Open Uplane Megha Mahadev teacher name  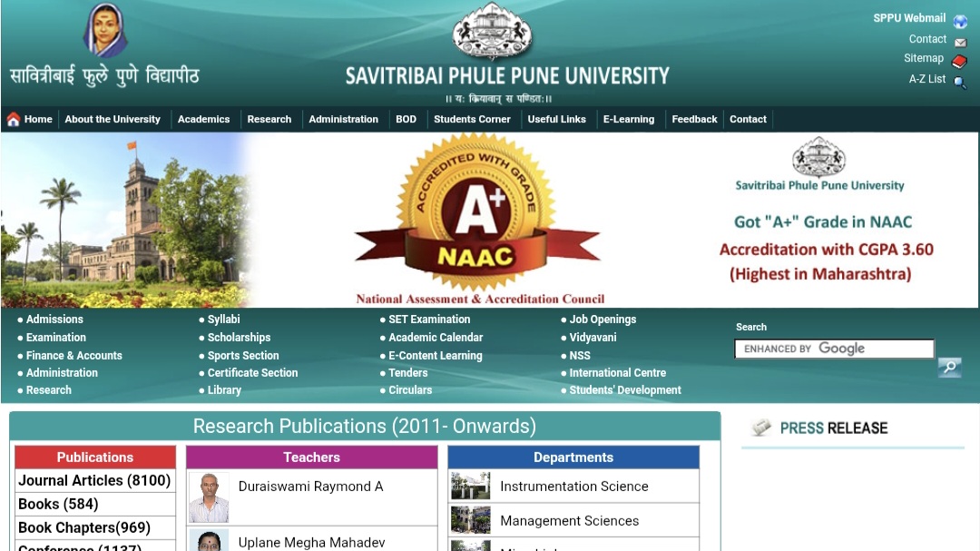click(x=311, y=543)
